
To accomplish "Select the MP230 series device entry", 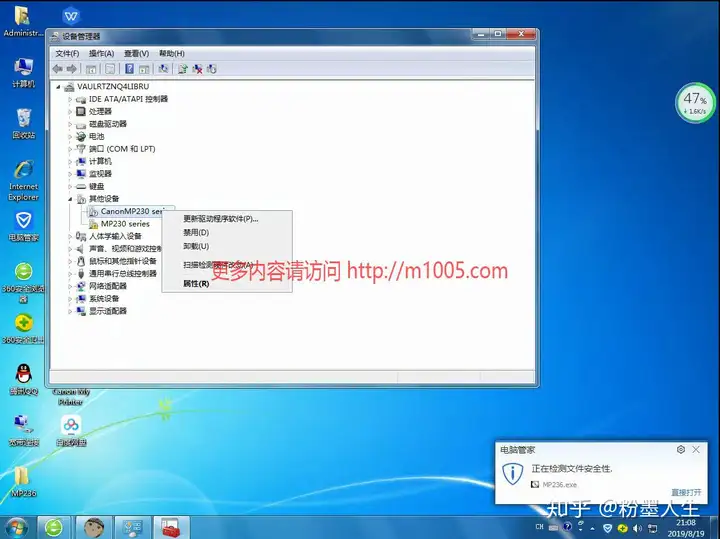I will point(119,224).
